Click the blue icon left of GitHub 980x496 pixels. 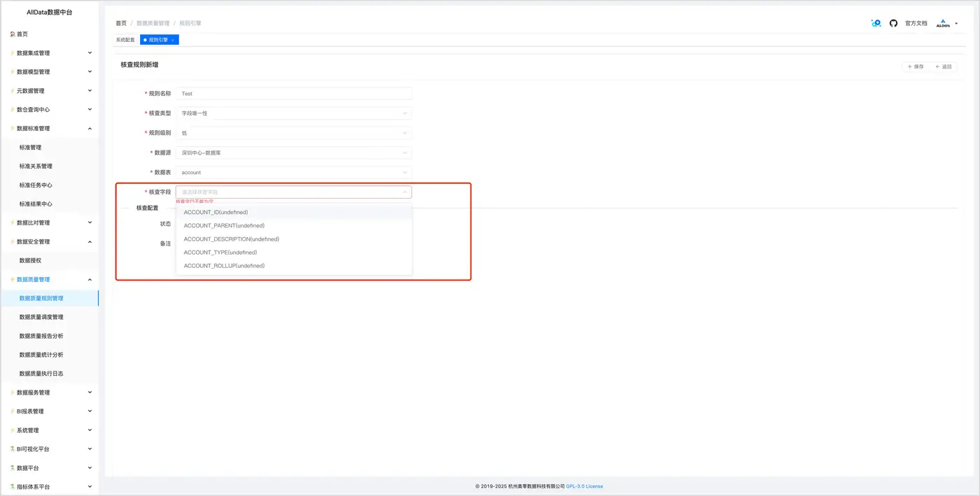click(x=876, y=23)
